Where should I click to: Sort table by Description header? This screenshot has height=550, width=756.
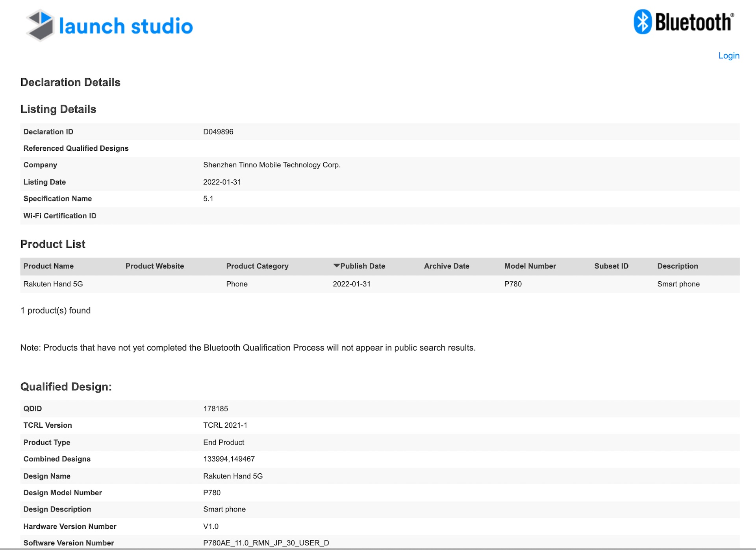(677, 266)
